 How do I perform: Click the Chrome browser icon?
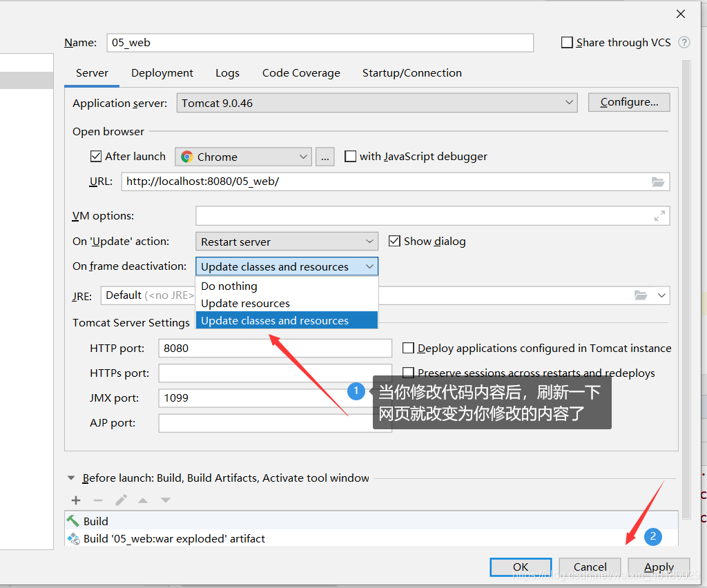point(186,157)
